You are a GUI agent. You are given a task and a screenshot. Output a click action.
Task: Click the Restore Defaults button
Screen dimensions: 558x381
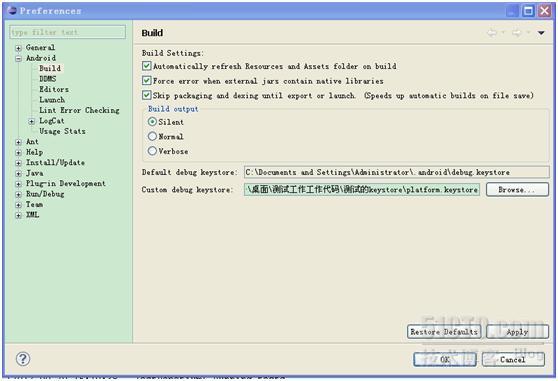[444, 332]
